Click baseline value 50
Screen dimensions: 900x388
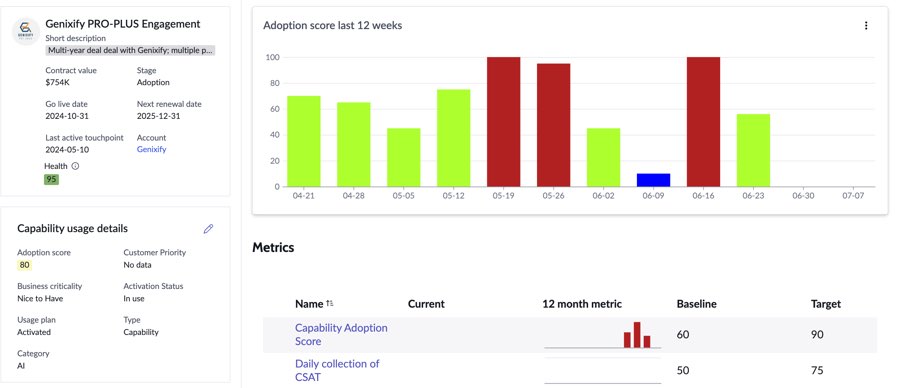(x=683, y=370)
